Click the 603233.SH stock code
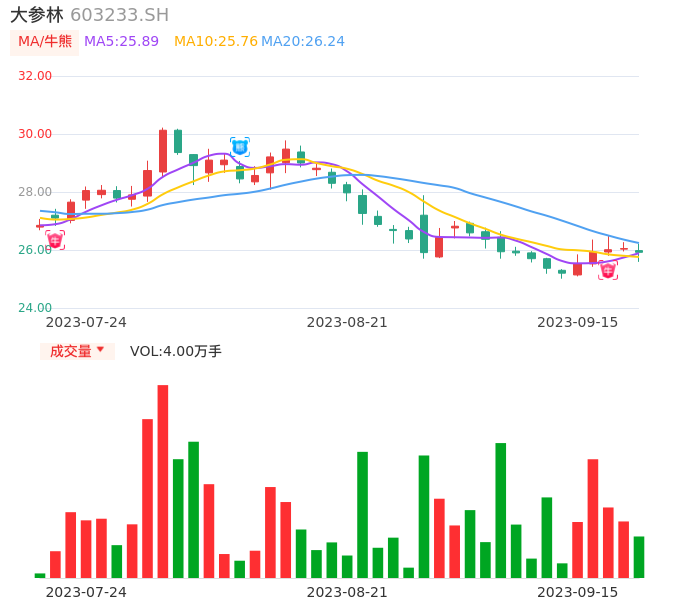 pyautogui.click(x=119, y=15)
